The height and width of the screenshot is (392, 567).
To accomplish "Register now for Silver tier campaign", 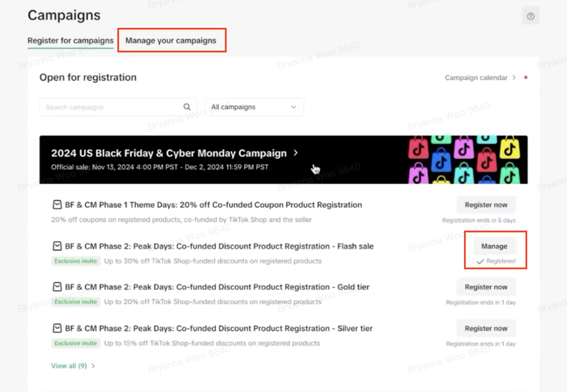I will click(x=486, y=328).
